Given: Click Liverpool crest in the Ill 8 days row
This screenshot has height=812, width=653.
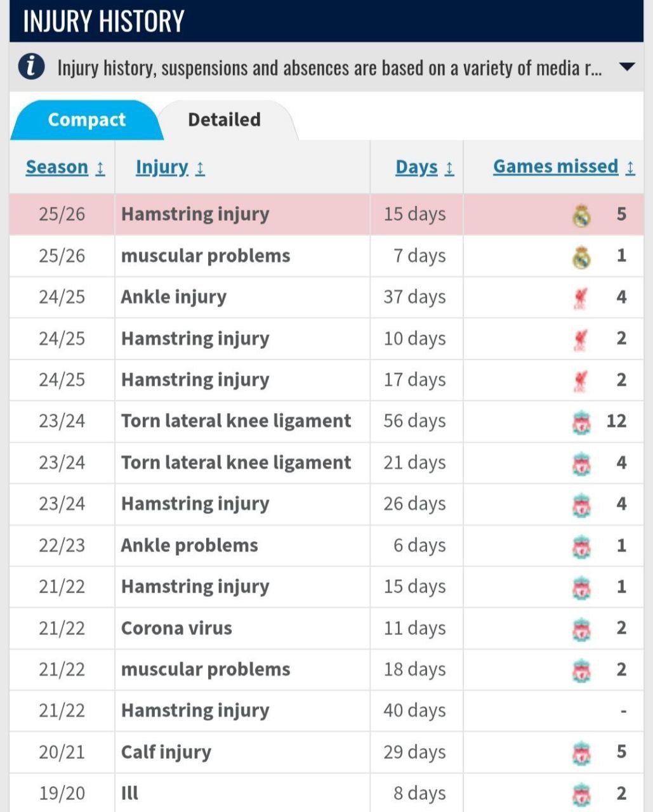Looking at the screenshot, I should click(581, 794).
